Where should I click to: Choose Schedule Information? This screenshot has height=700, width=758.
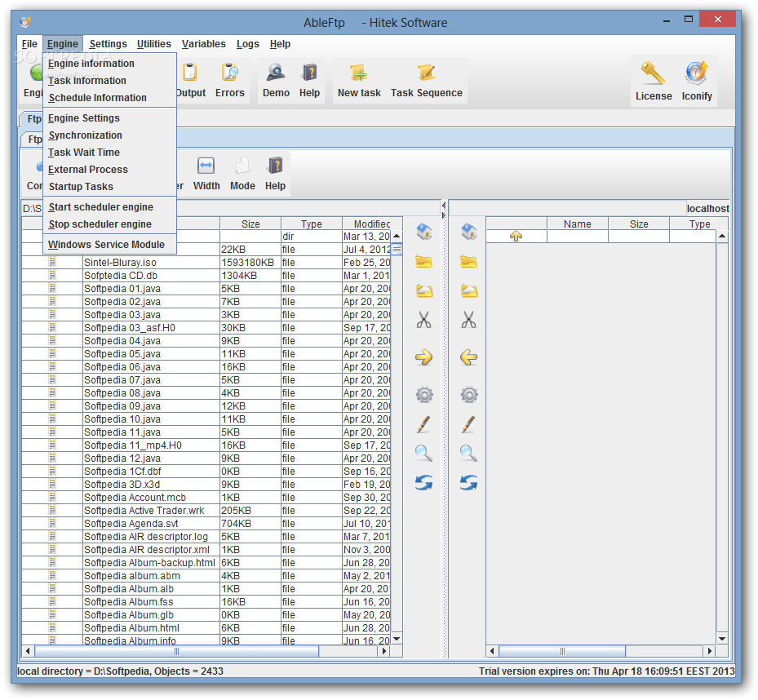pos(109,98)
